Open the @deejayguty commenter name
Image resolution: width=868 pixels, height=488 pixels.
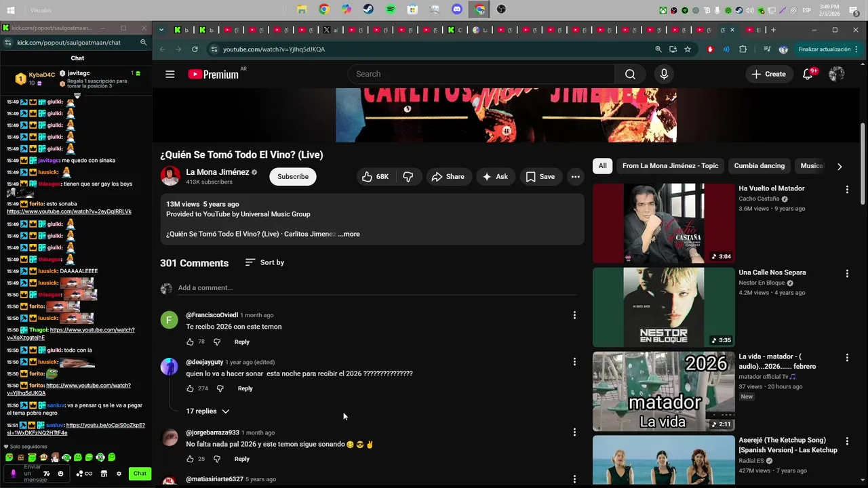(204, 363)
